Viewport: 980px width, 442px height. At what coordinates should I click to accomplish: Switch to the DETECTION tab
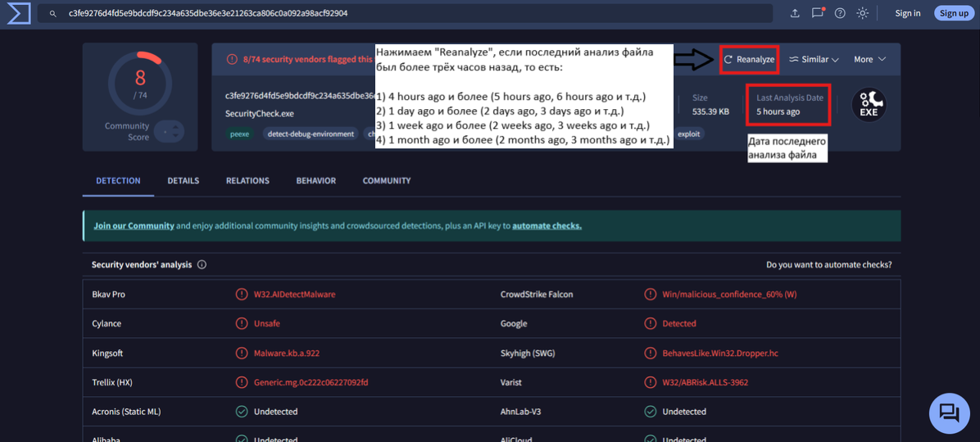[x=118, y=180]
